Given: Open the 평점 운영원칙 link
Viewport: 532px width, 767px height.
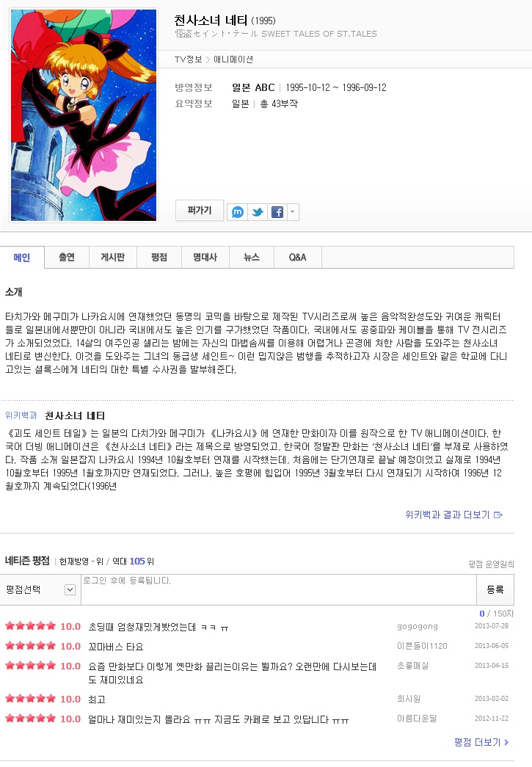Looking at the screenshot, I should (x=491, y=564).
